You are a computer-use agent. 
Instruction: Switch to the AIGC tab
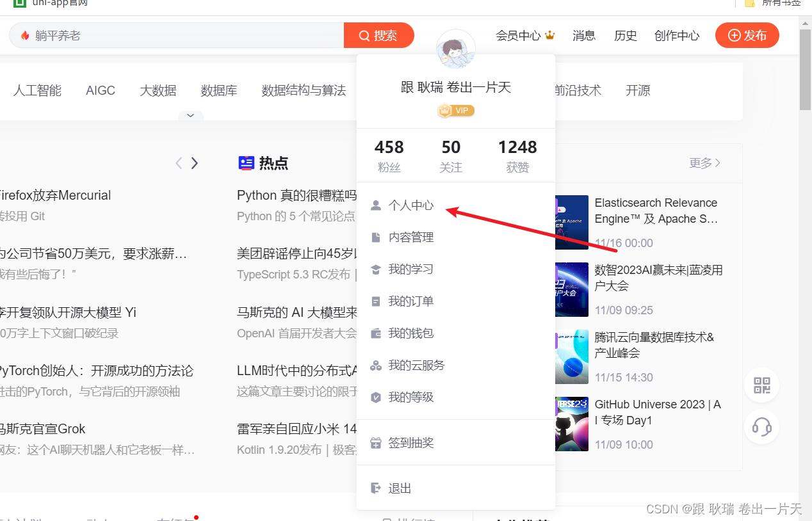(x=100, y=90)
